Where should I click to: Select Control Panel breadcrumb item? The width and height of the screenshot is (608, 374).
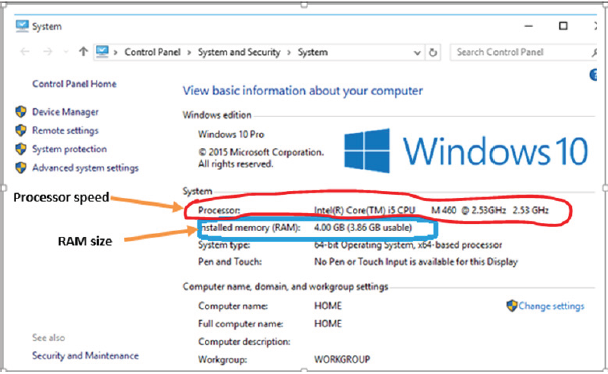pyautogui.click(x=152, y=52)
